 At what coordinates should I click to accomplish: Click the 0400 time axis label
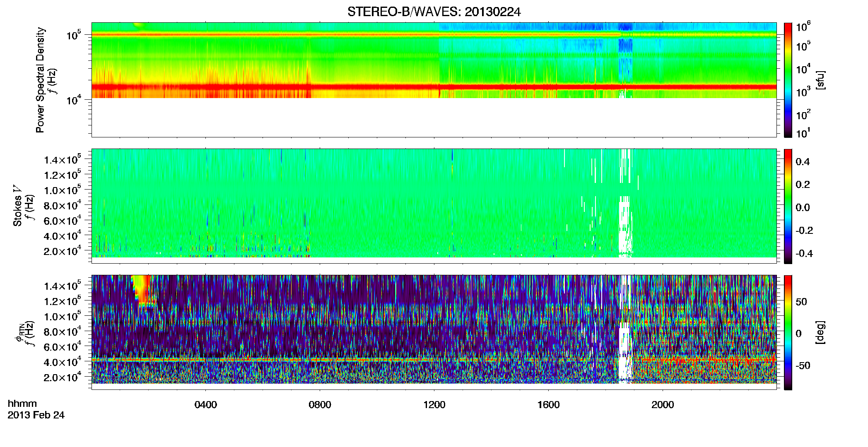point(206,405)
